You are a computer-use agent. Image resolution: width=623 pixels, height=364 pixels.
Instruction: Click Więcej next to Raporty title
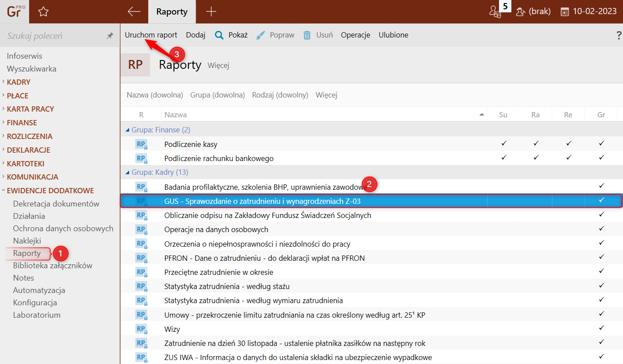218,66
